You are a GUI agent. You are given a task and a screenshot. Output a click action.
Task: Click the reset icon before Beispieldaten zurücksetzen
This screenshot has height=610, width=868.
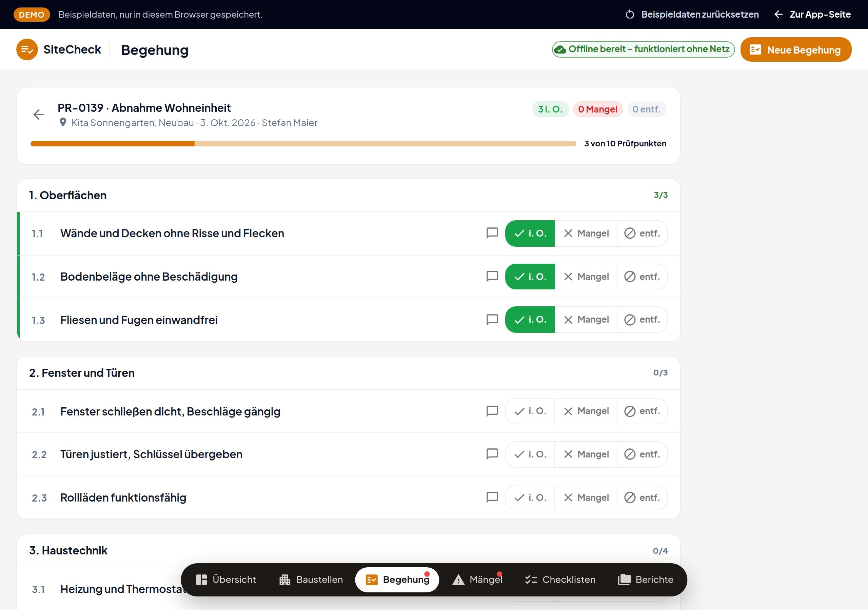(x=630, y=14)
